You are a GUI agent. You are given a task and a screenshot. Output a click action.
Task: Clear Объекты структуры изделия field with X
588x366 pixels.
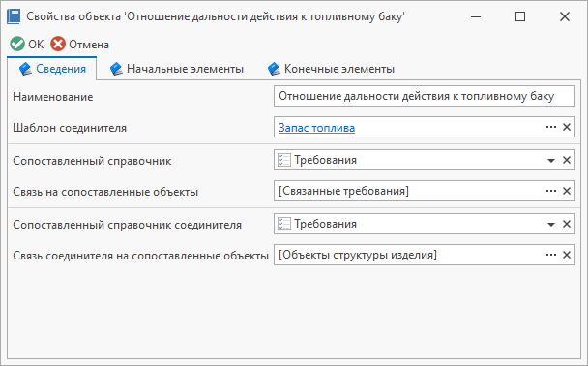tap(567, 255)
